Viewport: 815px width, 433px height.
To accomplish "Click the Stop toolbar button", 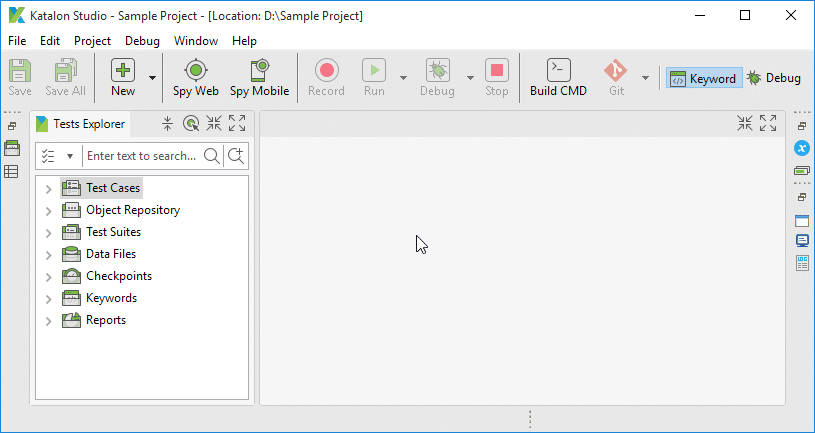I will [496, 78].
